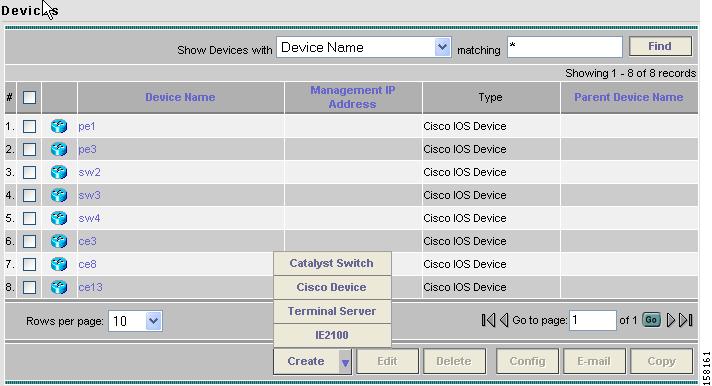Click the router icon for sw2

pyautogui.click(x=59, y=172)
